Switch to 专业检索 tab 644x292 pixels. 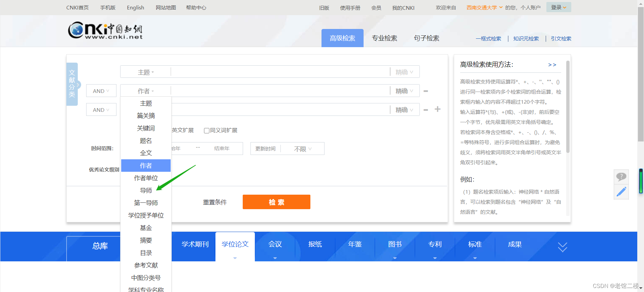pyautogui.click(x=384, y=38)
